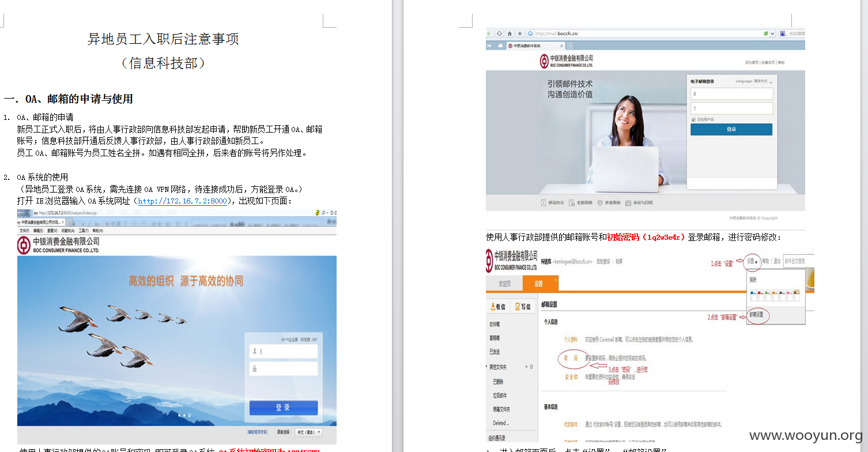Image resolution: width=868 pixels, height=452 pixels.
Task: Click the username field on the OA login panel
Action: [x=284, y=351]
